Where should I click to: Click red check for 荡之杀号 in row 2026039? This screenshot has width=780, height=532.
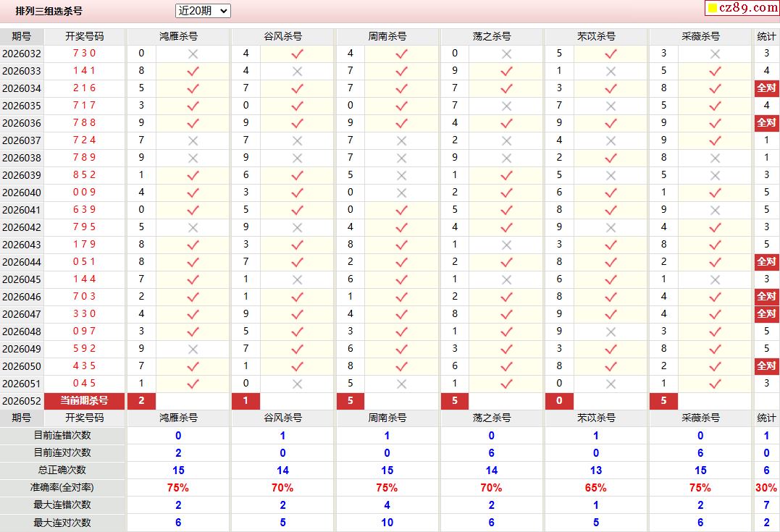pos(506,175)
